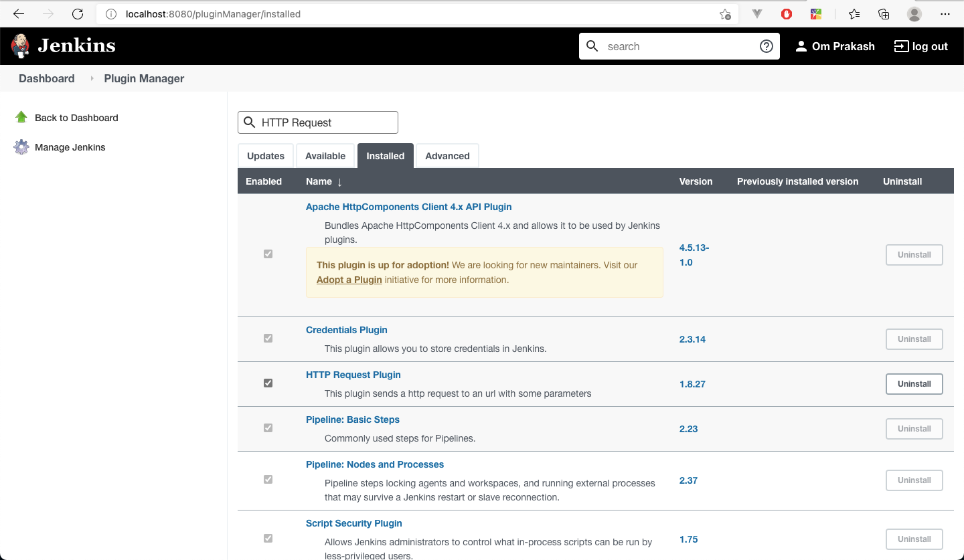Screen dimensions: 964x560
Task: Open Pipeline: Basic Steps link
Action: pos(353,419)
